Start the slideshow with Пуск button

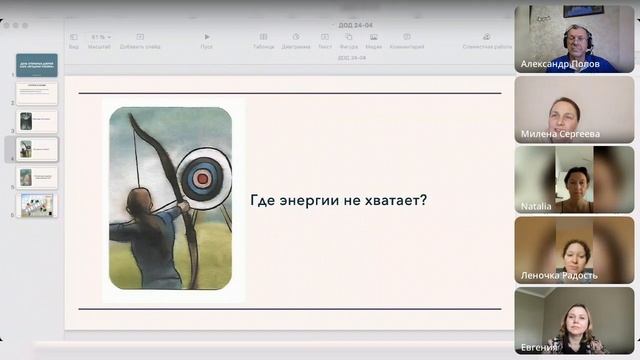[x=207, y=37]
